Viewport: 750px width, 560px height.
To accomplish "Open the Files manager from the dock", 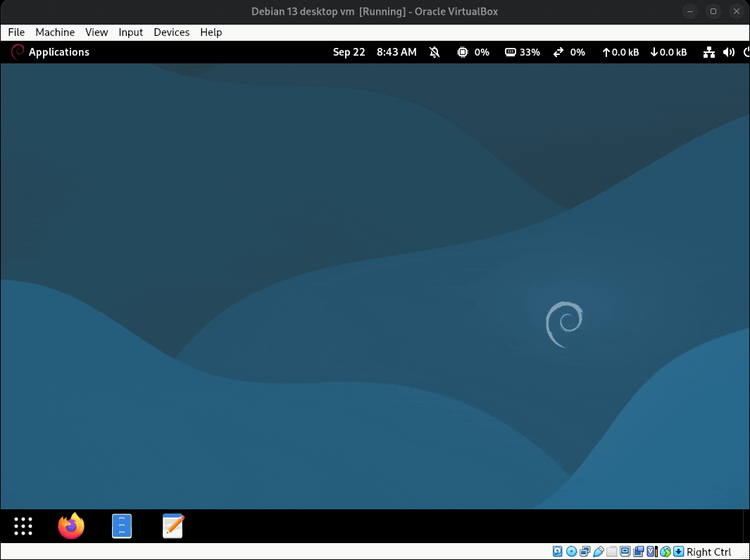I will click(x=122, y=526).
